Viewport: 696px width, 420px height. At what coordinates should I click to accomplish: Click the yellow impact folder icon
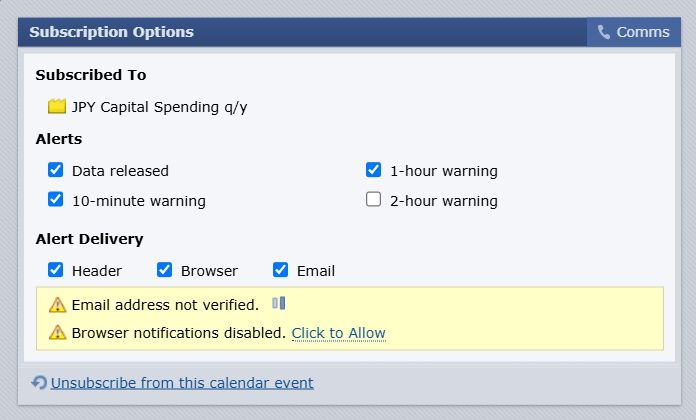pos(57,107)
